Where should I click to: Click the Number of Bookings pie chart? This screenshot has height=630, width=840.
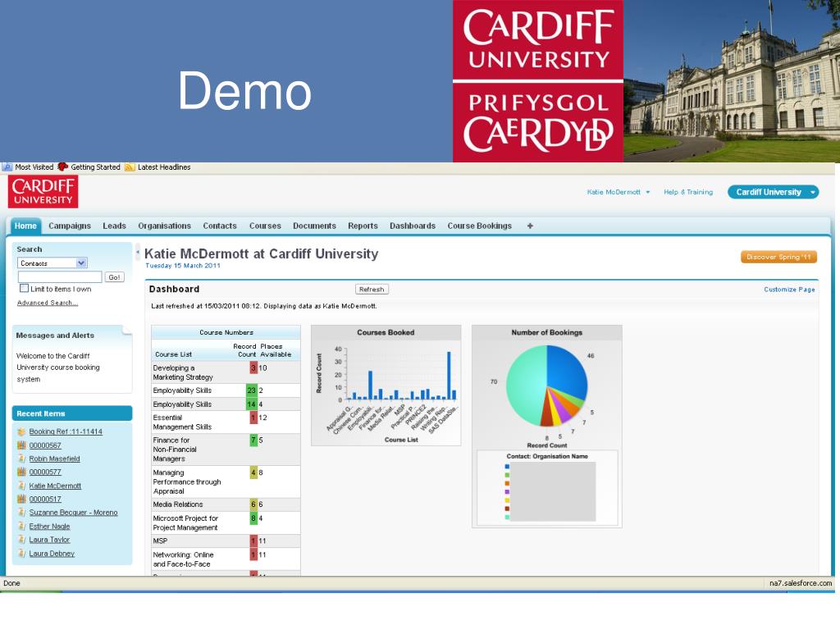coord(546,386)
